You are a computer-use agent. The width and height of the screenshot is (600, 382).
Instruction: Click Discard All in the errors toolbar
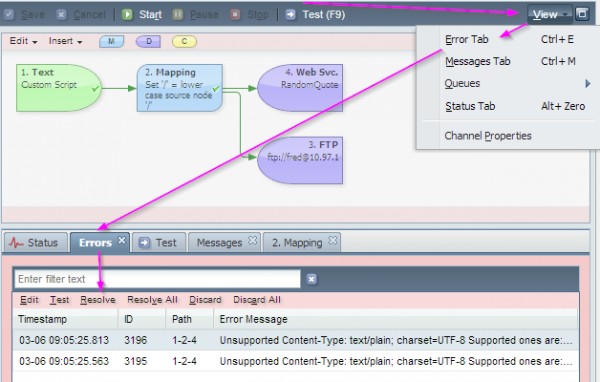(x=257, y=300)
